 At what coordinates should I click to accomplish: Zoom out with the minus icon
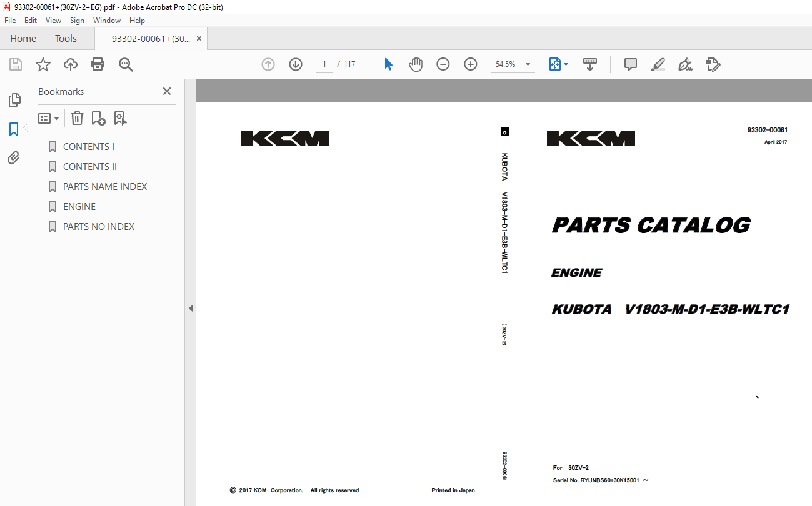(443, 64)
